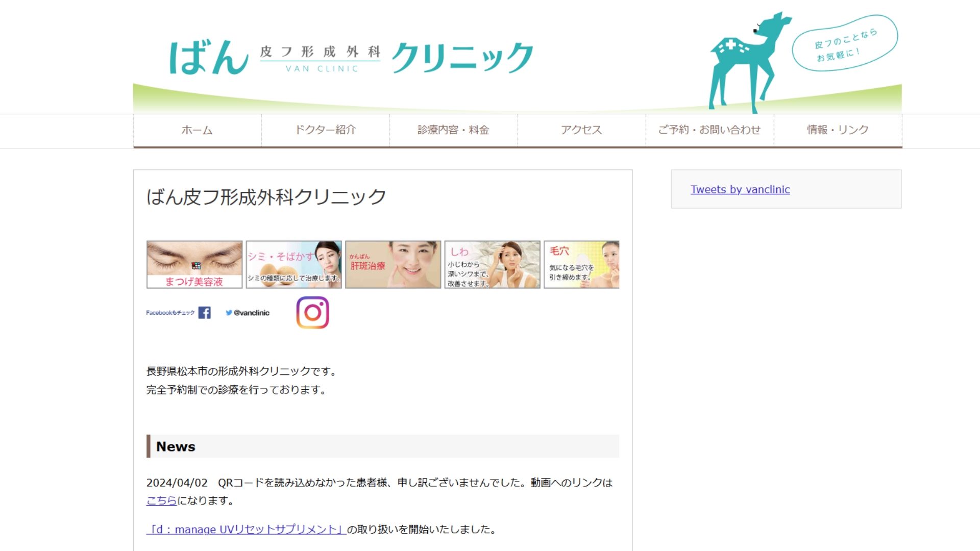Open the 情報・リンク section
This screenshot has width=980, height=551.
[837, 130]
